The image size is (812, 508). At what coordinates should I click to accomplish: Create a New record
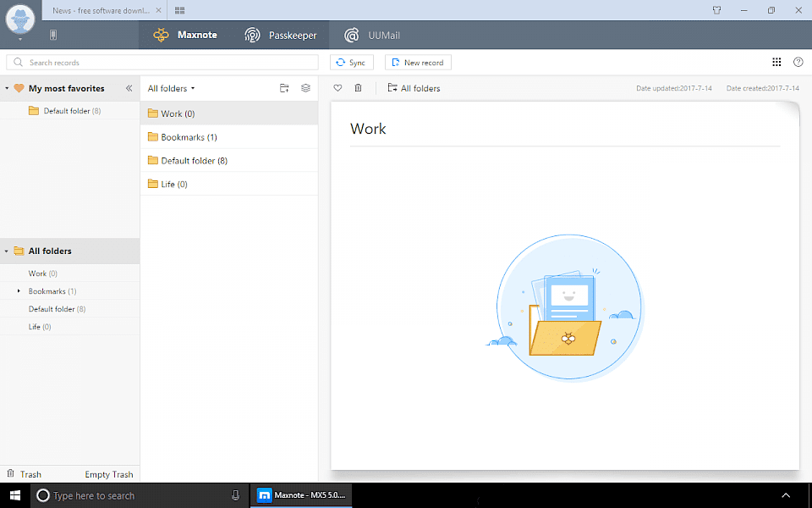click(418, 62)
